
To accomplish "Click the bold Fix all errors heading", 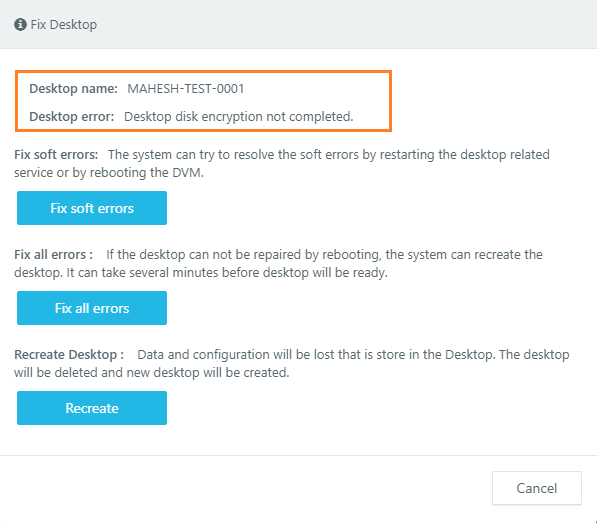I will pyautogui.click(x=53, y=255).
